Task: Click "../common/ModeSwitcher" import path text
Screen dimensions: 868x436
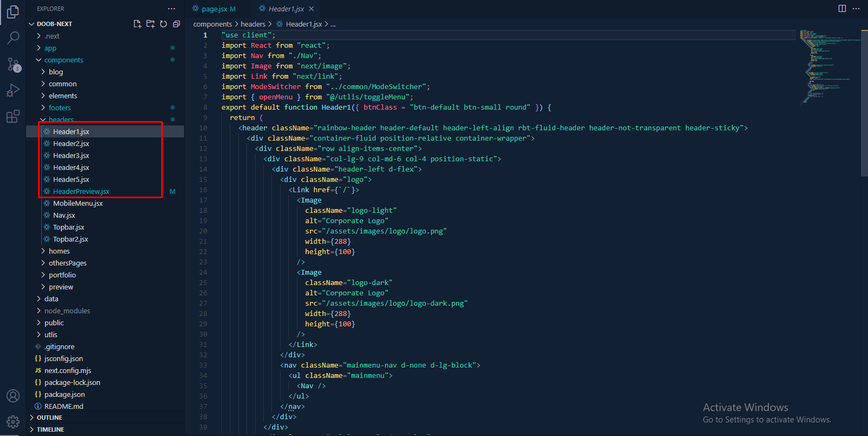Action: 376,87
